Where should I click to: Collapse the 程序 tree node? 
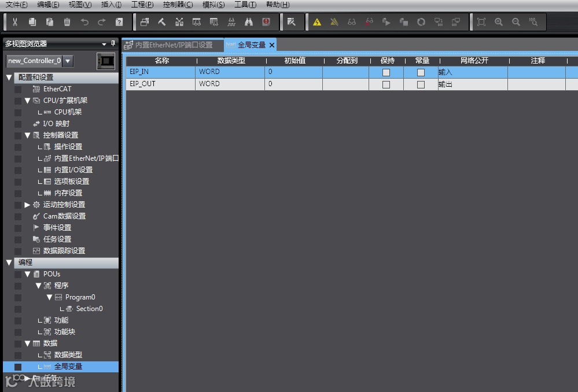pos(38,286)
